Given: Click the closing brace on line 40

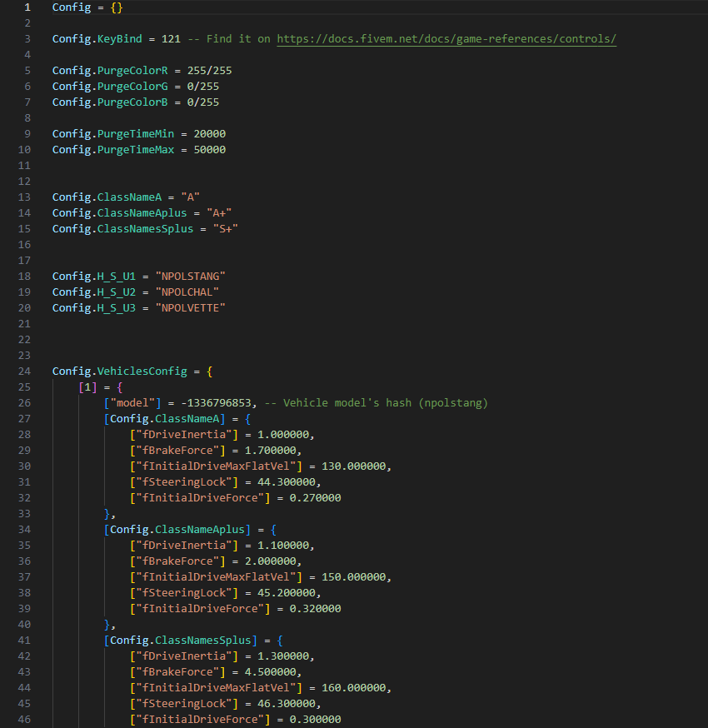Looking at the screenshot, I should [107, 625].
